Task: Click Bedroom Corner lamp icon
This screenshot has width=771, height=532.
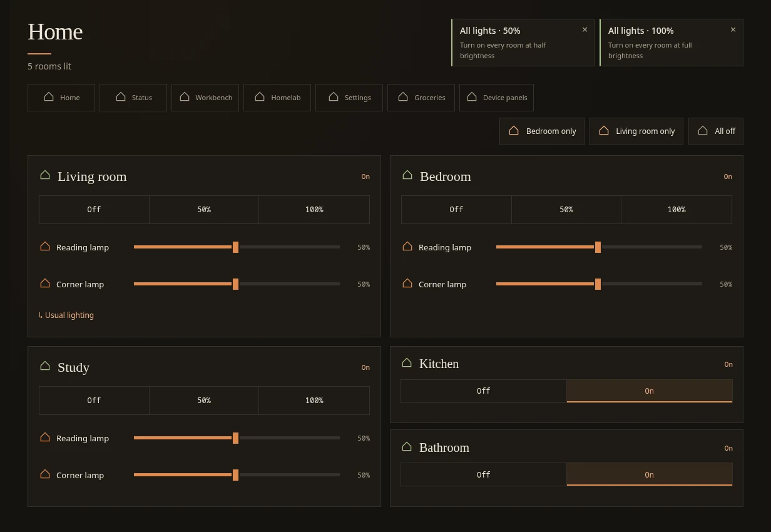Action: tap(407, 284)
